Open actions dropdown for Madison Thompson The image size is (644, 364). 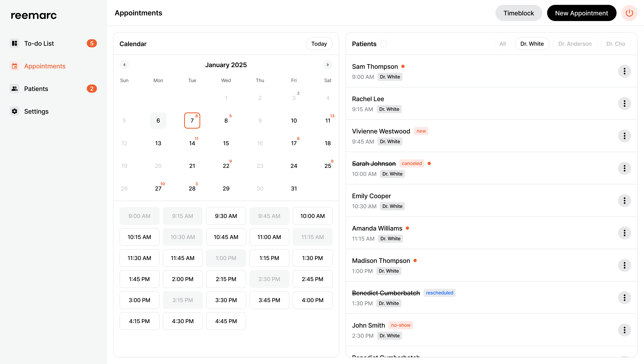pos(624,265)
